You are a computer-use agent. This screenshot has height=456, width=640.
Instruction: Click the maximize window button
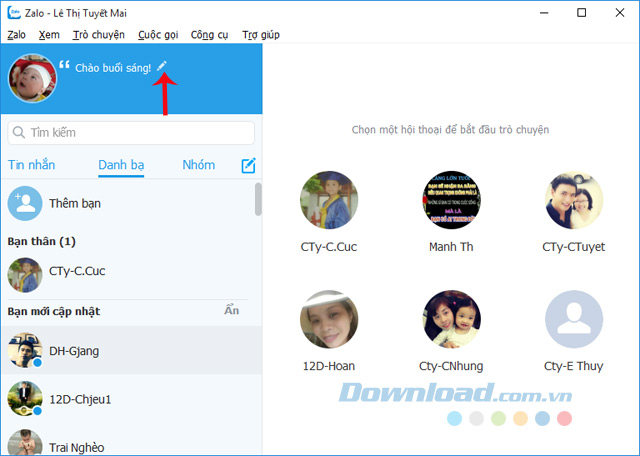(582, 13)
